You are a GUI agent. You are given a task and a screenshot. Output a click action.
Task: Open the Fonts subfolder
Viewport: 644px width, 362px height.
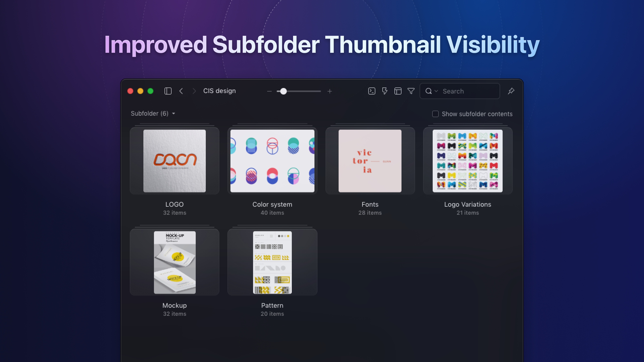coord(370,161)
